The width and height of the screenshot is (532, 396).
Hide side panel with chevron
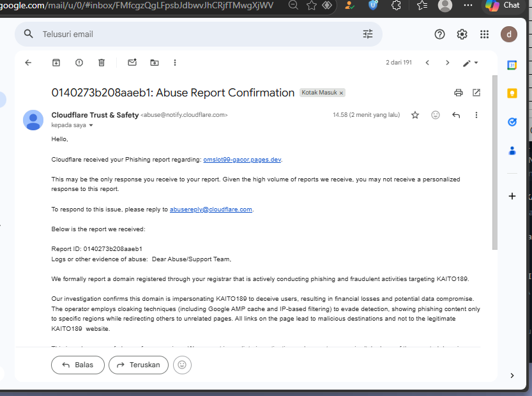pos(512,376)
